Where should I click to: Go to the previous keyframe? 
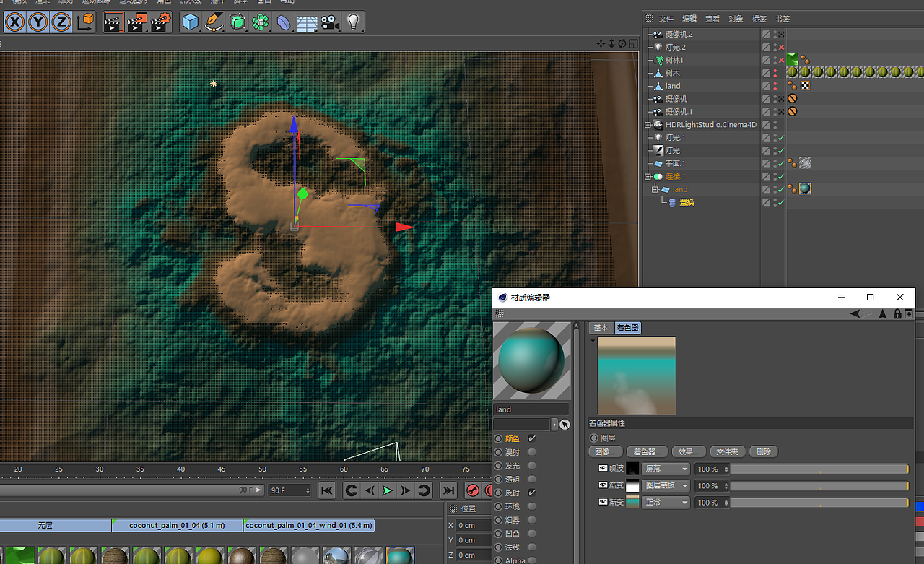(352, 491)
